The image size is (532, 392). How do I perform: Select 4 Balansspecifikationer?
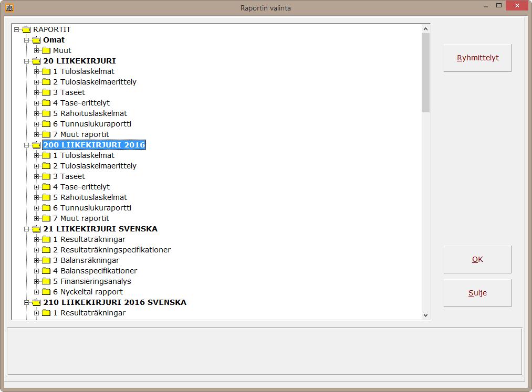pos(95,271)
